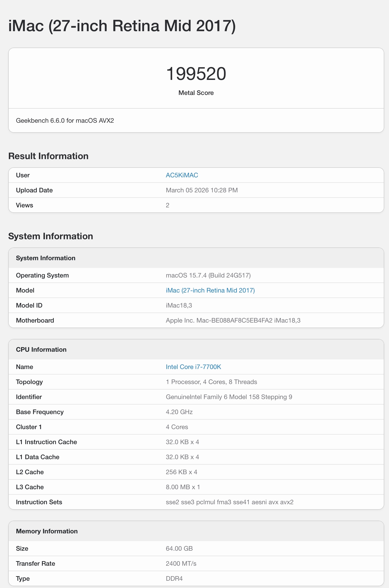Click the "Metal Score" caption
The height and width of the screenshot is (588, 389).
196,93
